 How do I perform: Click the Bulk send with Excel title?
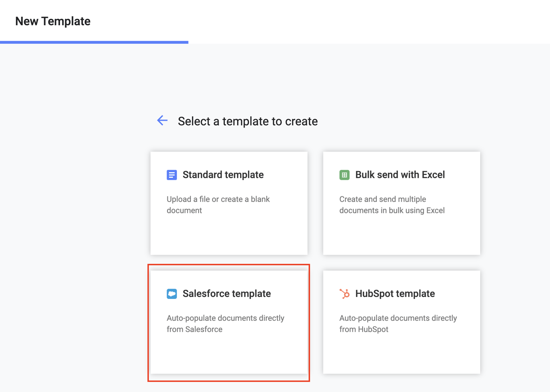[x=400, y=175]
